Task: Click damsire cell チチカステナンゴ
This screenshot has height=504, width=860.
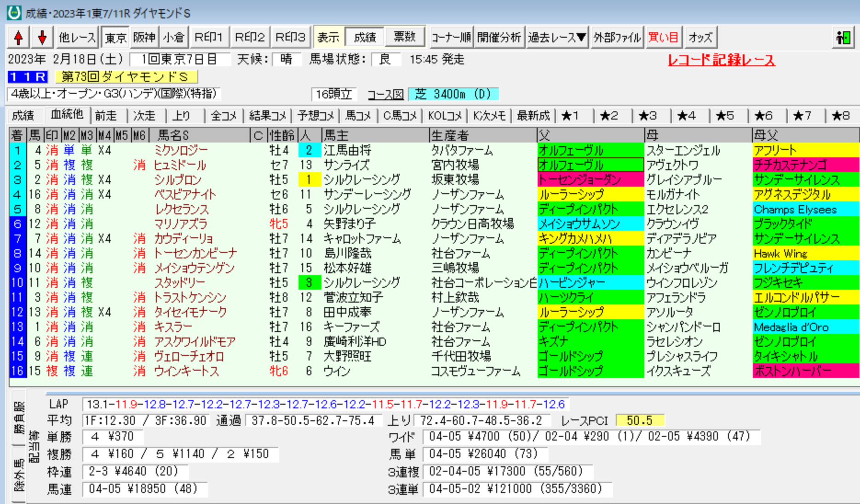Action: tap(806, 165)
